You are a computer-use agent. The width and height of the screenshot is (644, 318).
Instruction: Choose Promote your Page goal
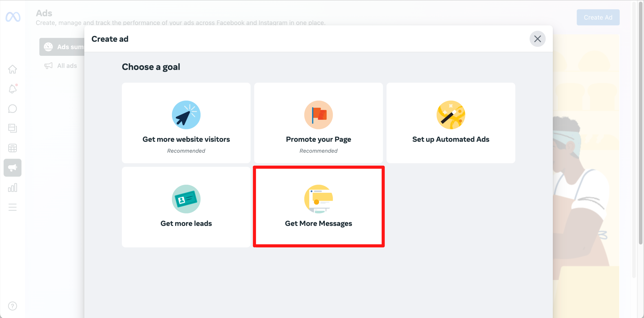318,123
